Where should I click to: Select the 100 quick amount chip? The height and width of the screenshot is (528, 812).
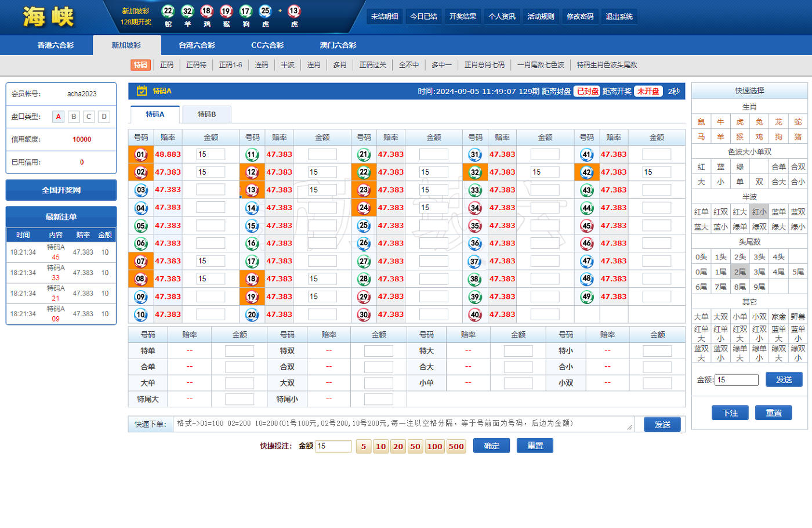(434, 446)
